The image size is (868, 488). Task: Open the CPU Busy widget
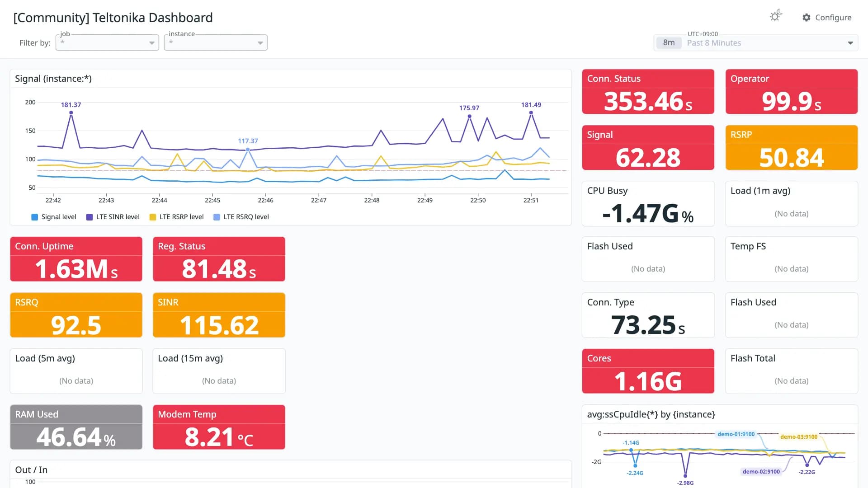[x=648, y=204]
